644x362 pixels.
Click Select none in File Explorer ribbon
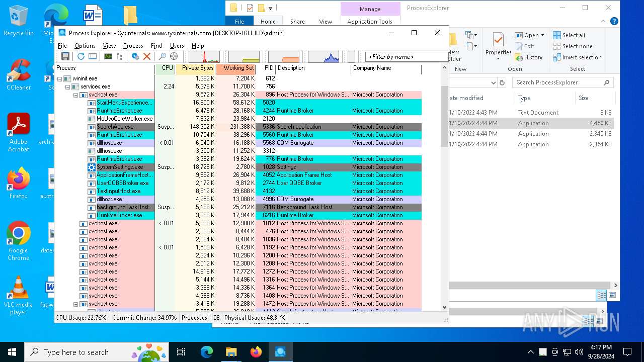[573, 46]
